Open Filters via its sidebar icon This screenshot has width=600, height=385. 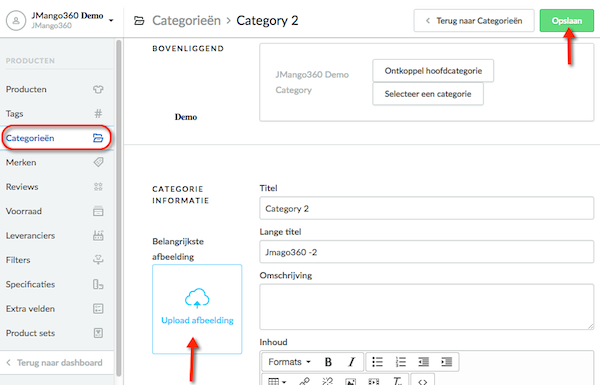(98, 260)
